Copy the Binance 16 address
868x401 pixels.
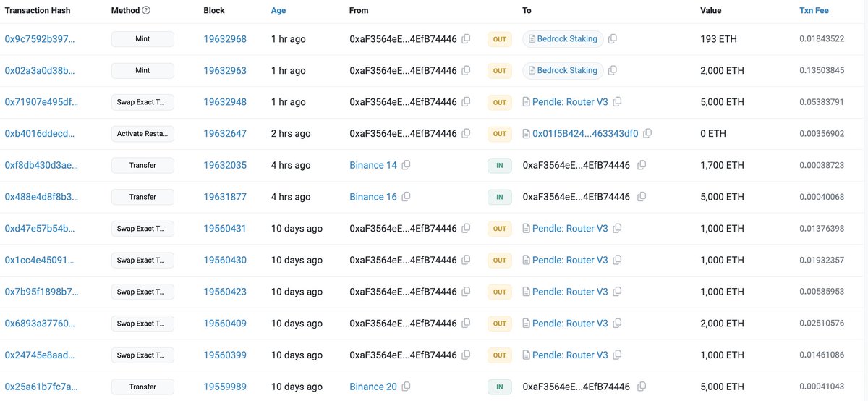407,197
